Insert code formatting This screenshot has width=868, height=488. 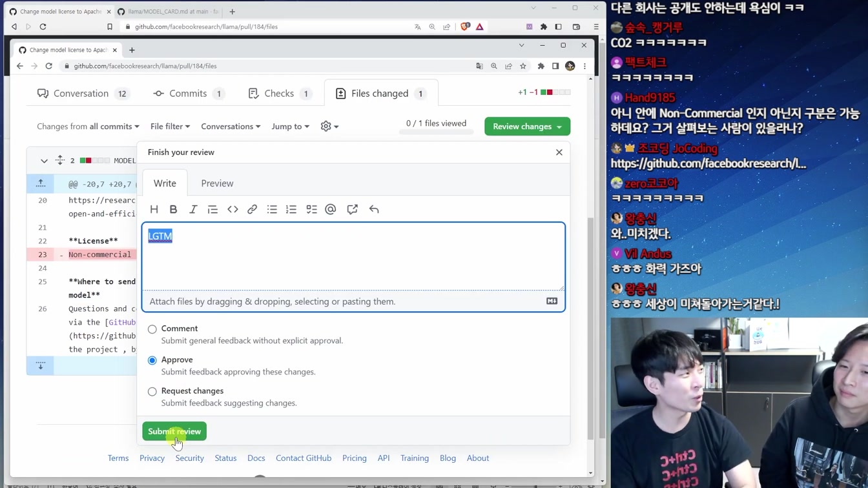232,209
